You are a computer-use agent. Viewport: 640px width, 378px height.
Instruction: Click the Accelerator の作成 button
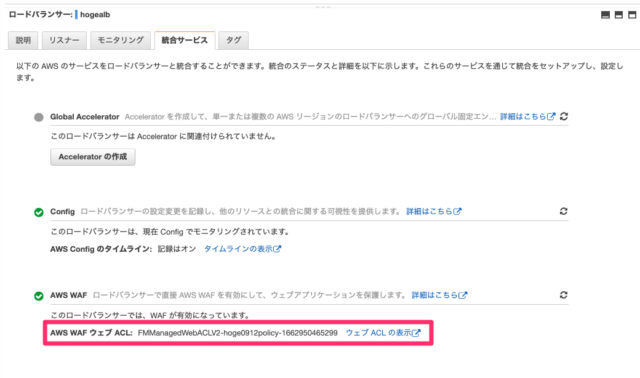pos(93,157)
